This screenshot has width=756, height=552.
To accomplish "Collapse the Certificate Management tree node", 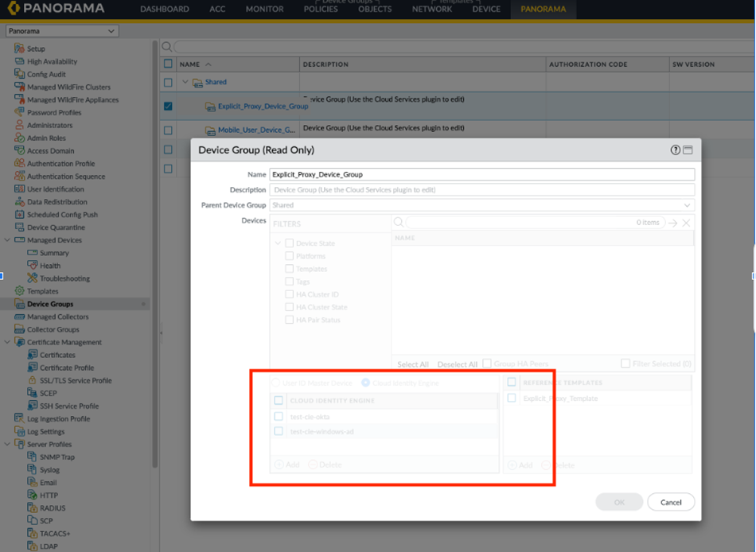I will tap(8, 342).
